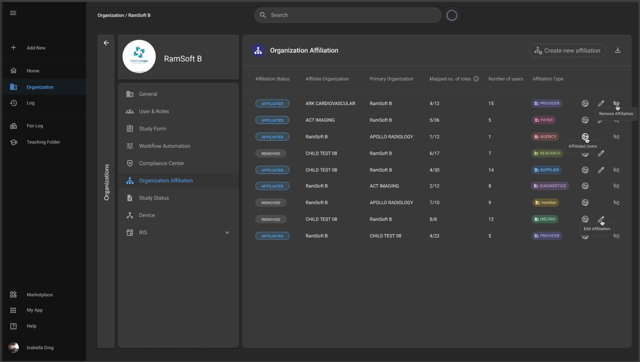
Task: Open Teaching Folder in the sidebar
Action: point(43,142)
